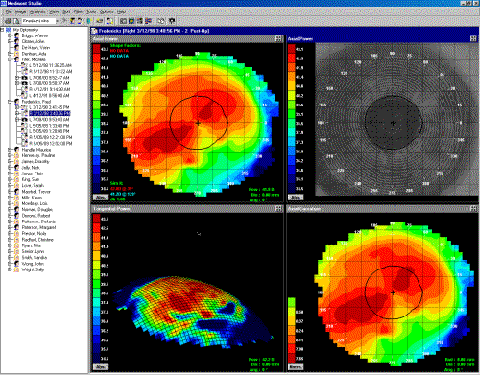Screen dimensions: 480x375
Task: Select the Wong, John patient entry
Action: pyautogui.click(x=33, y=264)
